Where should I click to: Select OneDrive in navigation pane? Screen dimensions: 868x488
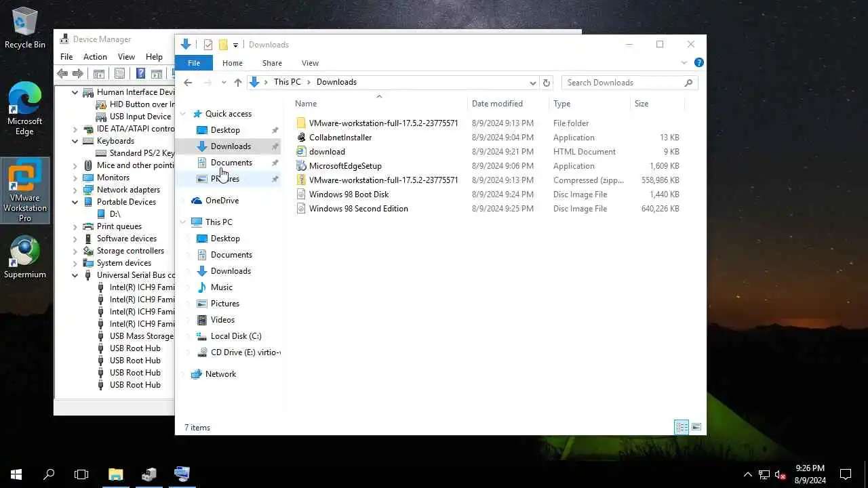tap(222, 201)
